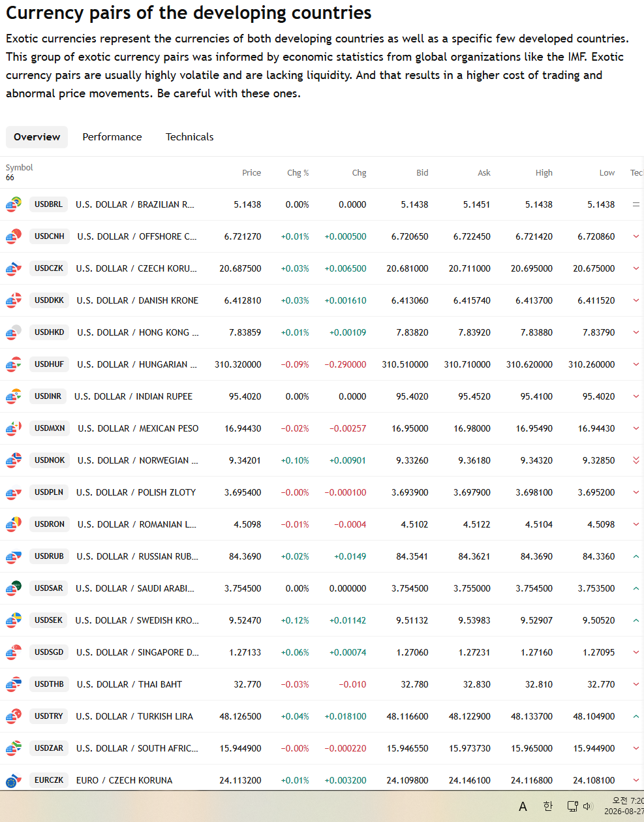Screen dimensions: 644x822
Task: Open the EURO / CZECH KORUNA link
Action: point(125,780)
